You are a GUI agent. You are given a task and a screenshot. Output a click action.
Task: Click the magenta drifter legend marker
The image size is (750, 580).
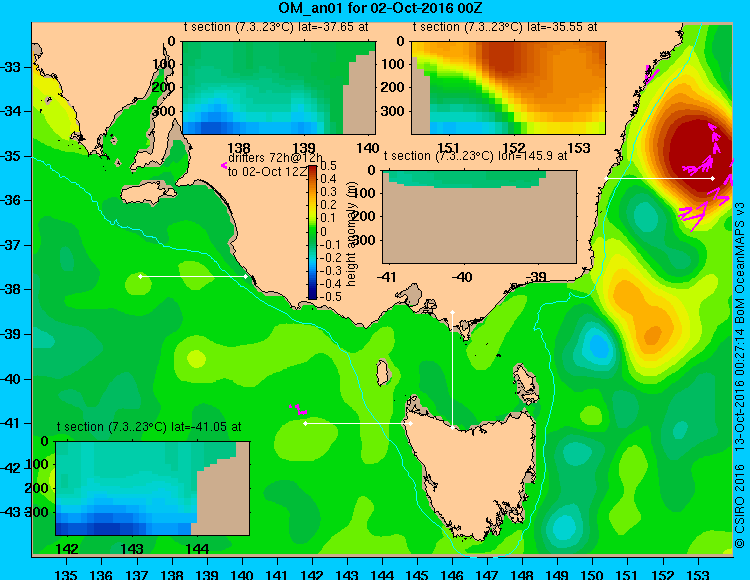[223, 166]
